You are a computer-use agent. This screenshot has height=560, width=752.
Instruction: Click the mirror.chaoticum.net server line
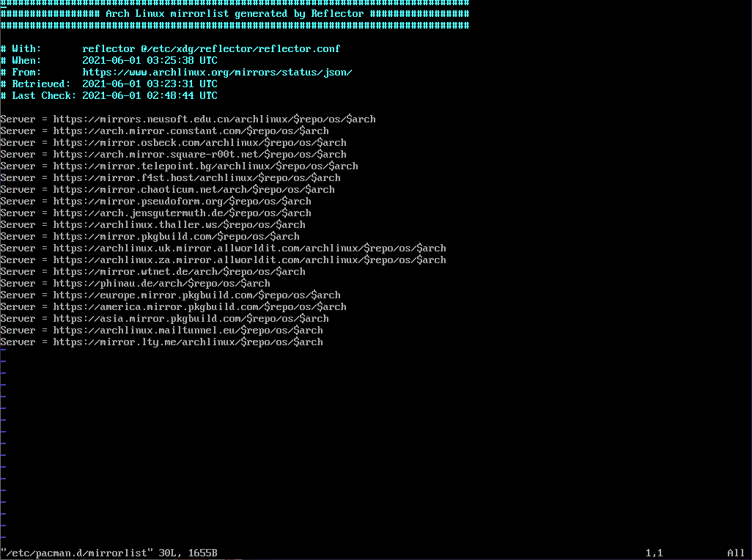point(167,189)
